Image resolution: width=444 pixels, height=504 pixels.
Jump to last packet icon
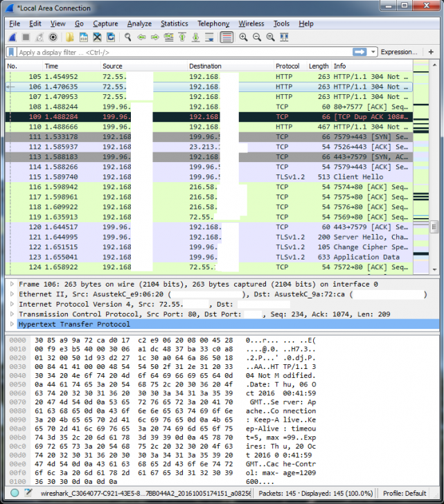[195, 37]
